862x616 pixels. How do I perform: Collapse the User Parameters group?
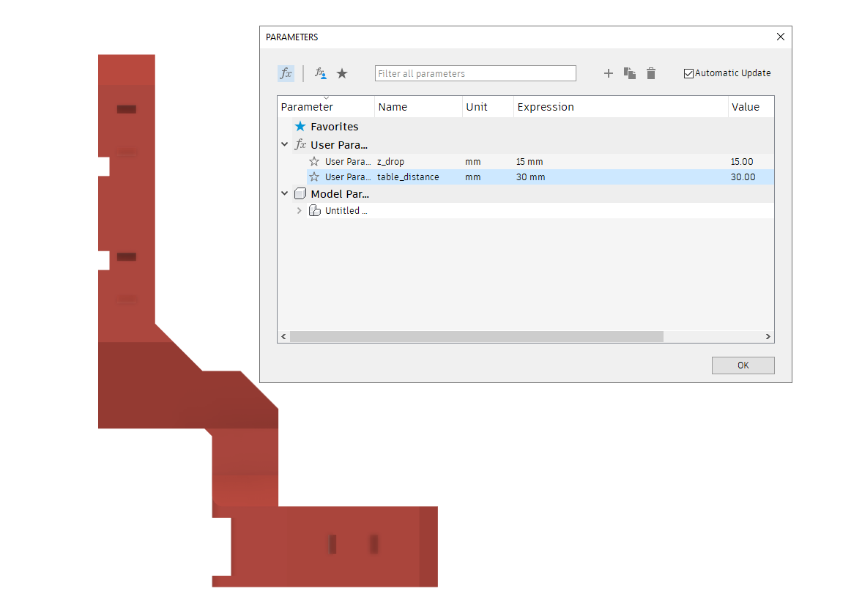pyautogui.click(x=284, y=144)
